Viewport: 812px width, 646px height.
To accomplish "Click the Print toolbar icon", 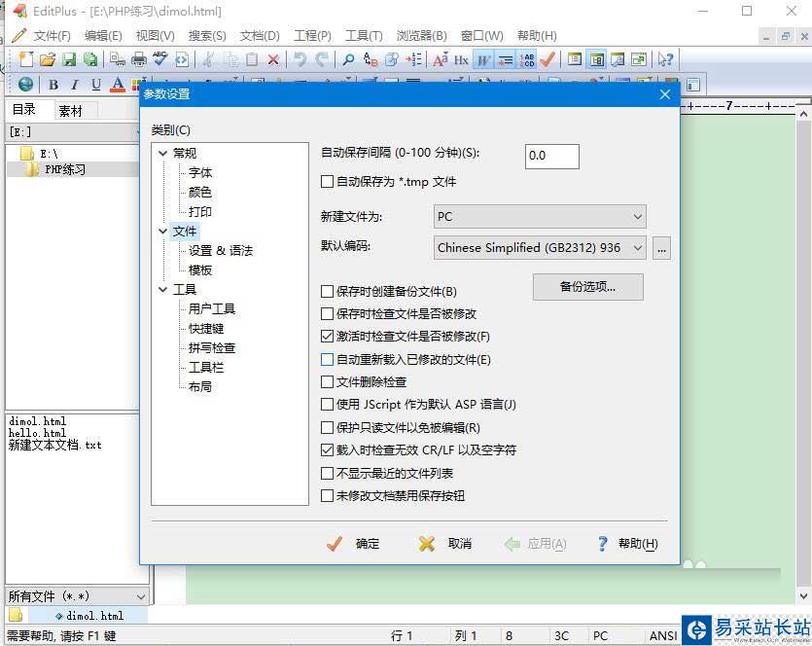I will (x=139, y=59).
